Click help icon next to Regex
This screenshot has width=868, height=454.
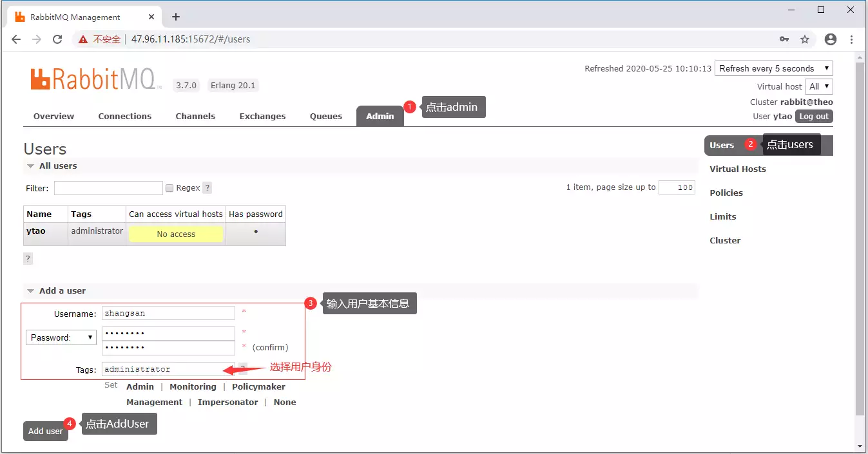207,188
